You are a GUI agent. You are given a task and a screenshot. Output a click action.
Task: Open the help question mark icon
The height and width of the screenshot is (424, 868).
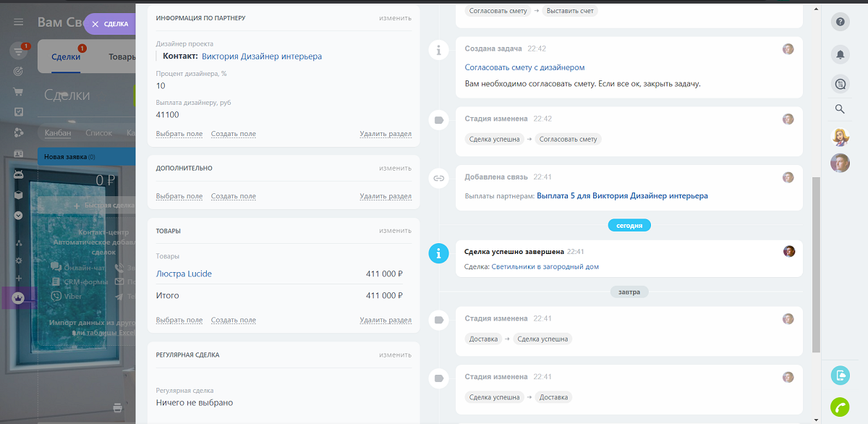tap(841, 22)
